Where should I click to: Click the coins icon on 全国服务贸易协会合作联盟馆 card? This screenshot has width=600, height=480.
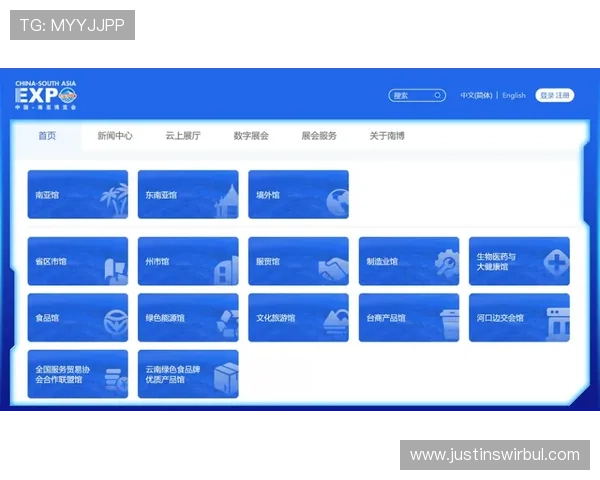pyautogui.click(x=116, y=381)
